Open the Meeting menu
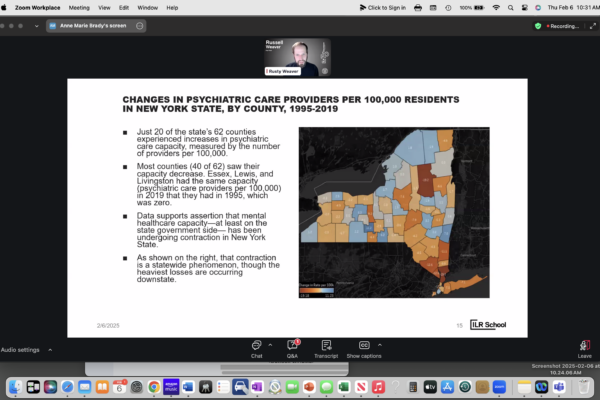Viewport: 600px width, 400px height. click(79, 6)
